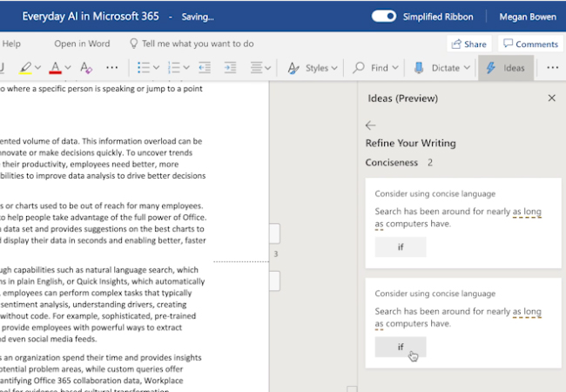566x392 pixels.
Task: Expand the alignment dropdown arrow
Action: pos(268,67)
